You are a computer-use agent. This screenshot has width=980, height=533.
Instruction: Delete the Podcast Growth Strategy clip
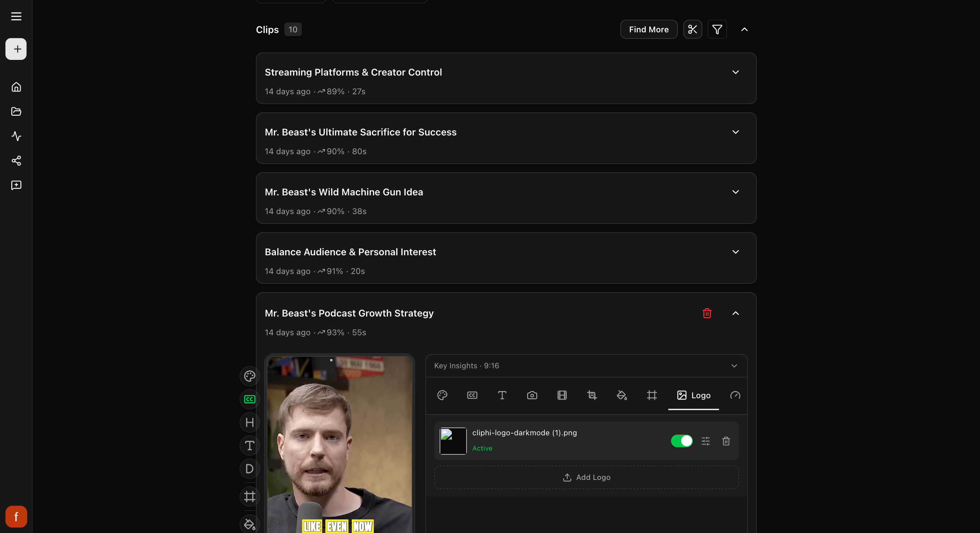707,313
